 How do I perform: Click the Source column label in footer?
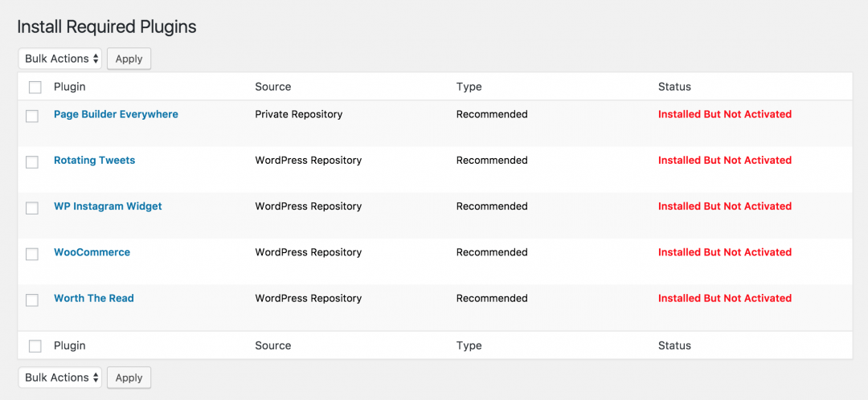tap(273, 345)
